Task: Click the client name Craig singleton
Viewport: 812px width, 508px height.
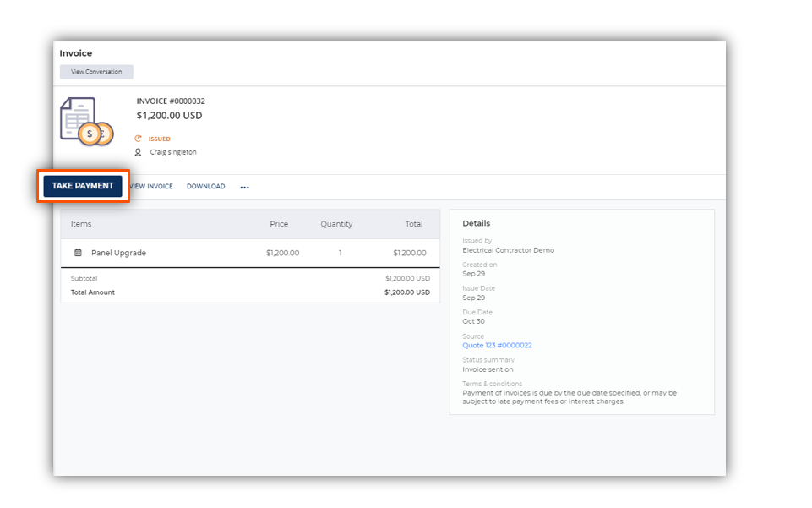Action: point(173,152)
